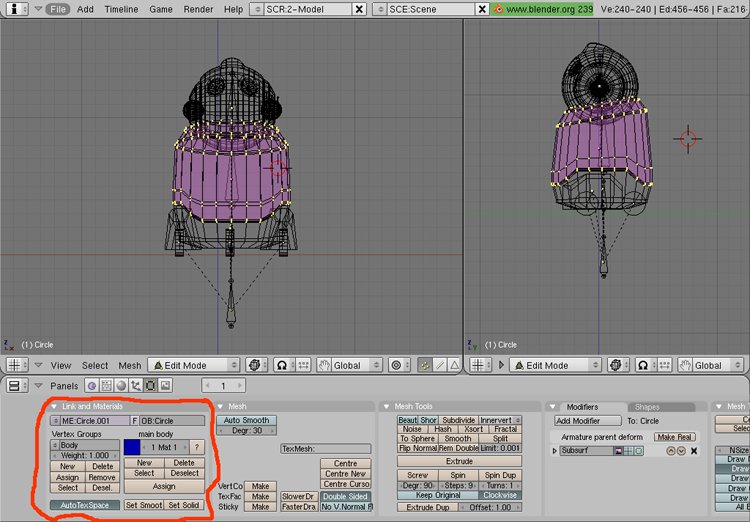Expand the Subsurf modifier settings
This screenshot has height=522, width=750.
tap(555, 451)
